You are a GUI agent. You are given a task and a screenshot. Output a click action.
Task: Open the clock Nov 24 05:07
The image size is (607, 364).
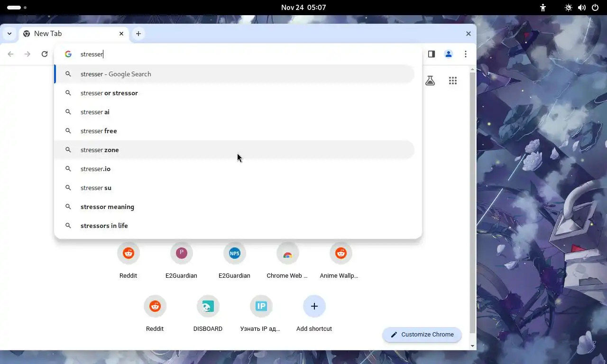303,8
